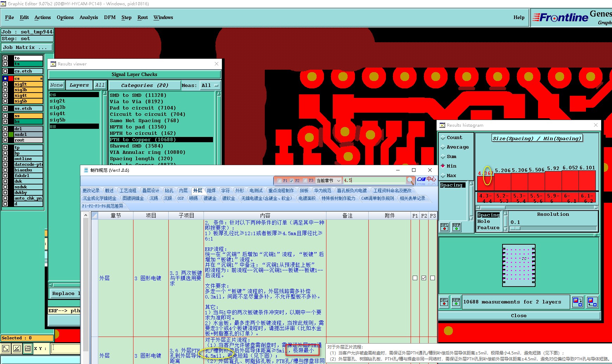Image resolution: width=612 pixels, height=364 pixels.
Task: Click up arrow of Spacing/Hole/Feature list
Action: click(x=506, y=214)
